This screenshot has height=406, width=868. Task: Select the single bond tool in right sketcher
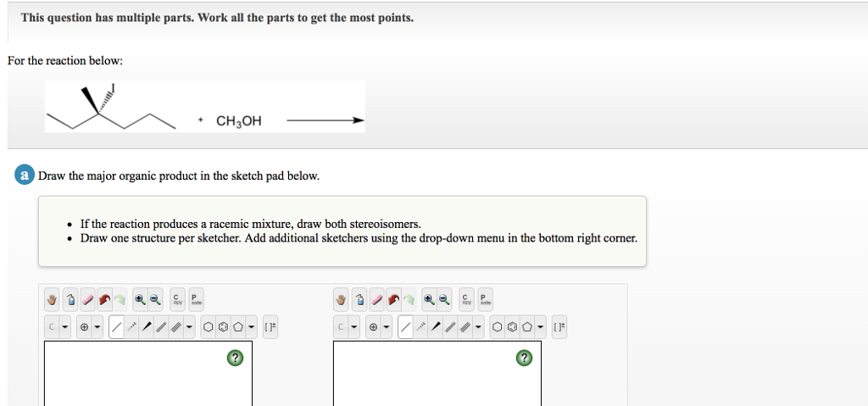pyautogui.click(x=404, y=327)
